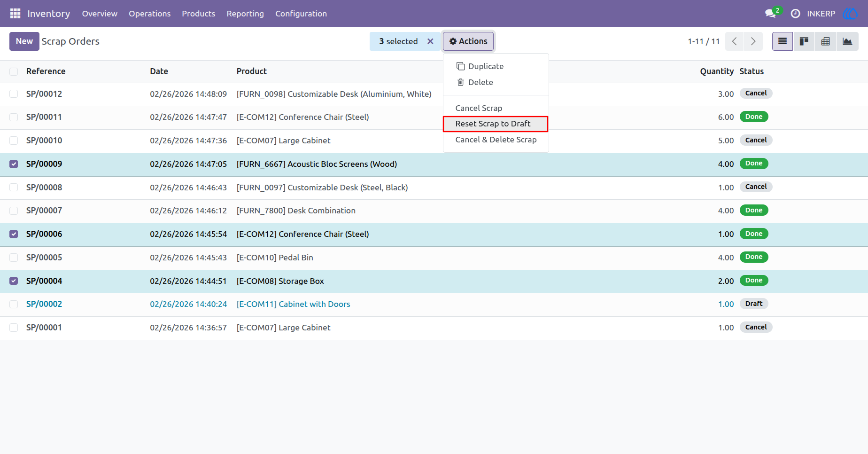The width and height of the screenshot is (868, 454).
Task: Open the Operations menu
Action: tap(149, 14)
